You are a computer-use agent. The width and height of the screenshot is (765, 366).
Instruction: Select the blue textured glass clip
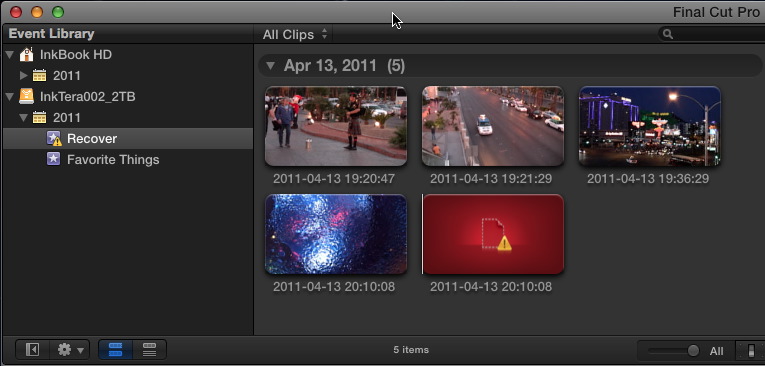[336, 234]
